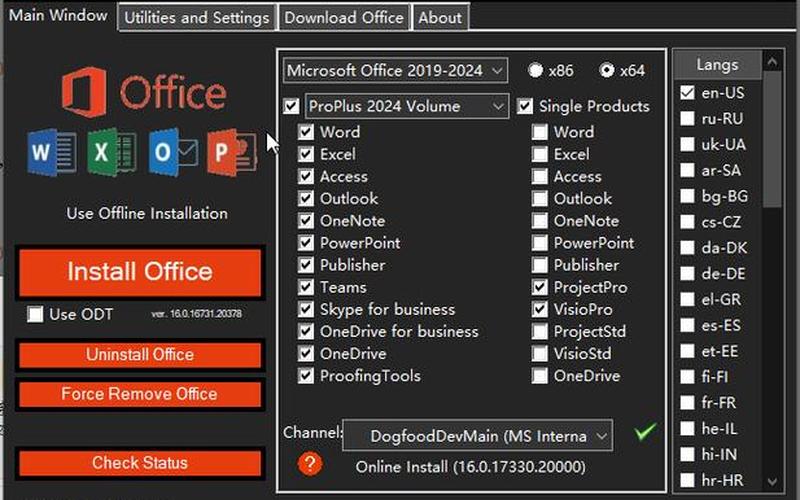Image resolution: width=800 pixels, height=500 pixels.
Task: Click the Langs column header
Action: pyautogui.click(x=717, y=65)
